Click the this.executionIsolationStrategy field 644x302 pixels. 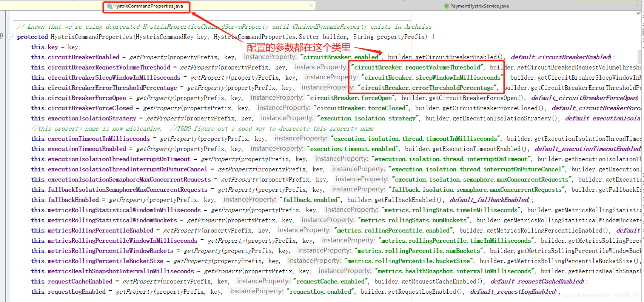[84, 118]
